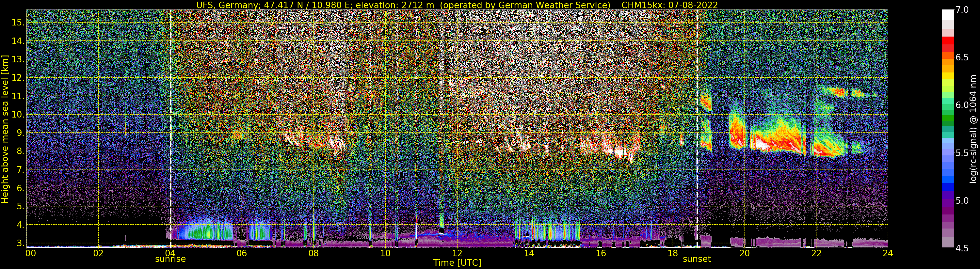Click the height axis tick "3."

point(20,243)
